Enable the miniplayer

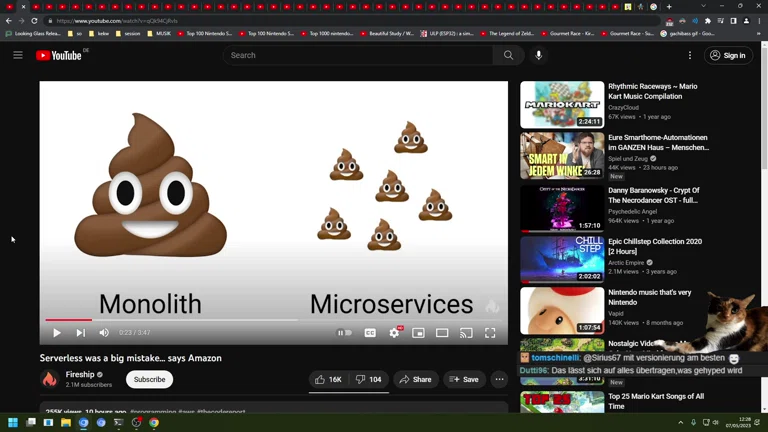(x=418, y=333)
